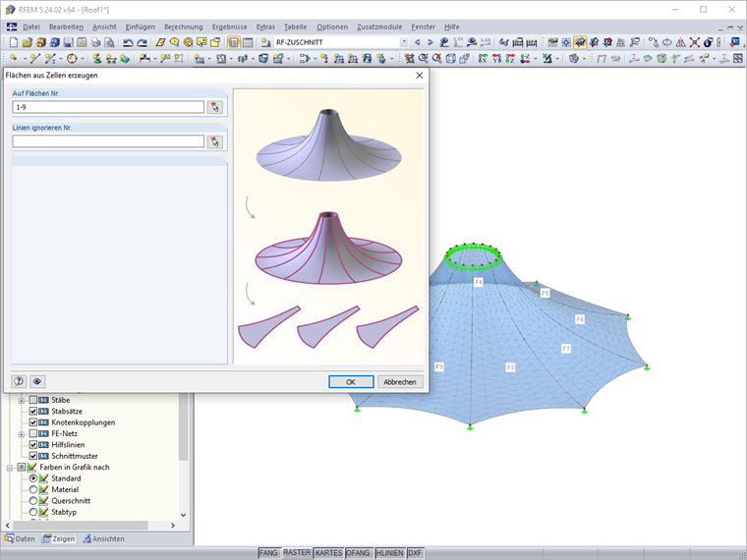Open circle tool dropdown arrow
747x560 pixels.
pyautogui.click(x=82, y=59)
